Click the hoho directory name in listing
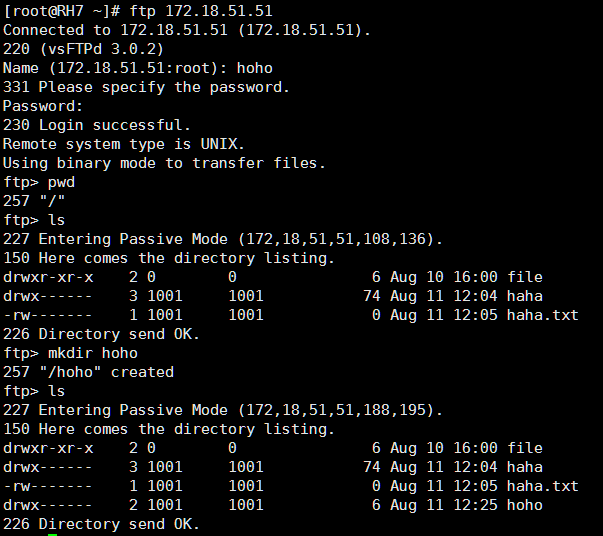Viewport: 603px width, 536px height. (524, 505)
